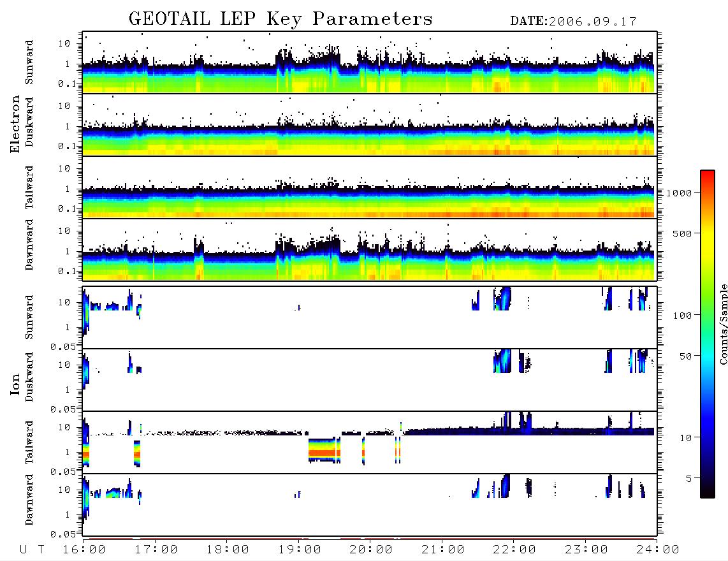Click the 1000 color bar tick label
This screenshot has width=728, height=561.
click(x=679, y=193)
